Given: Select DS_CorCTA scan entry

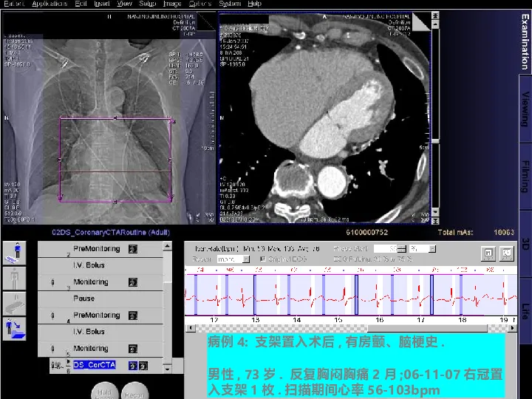Looking at the screenshot, I should coord(95,365).
